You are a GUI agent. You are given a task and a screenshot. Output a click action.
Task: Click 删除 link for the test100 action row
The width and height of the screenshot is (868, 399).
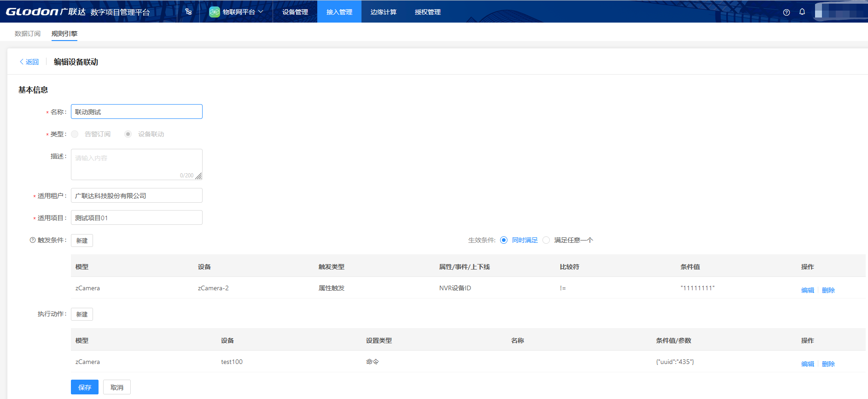(x=828, y=364)
